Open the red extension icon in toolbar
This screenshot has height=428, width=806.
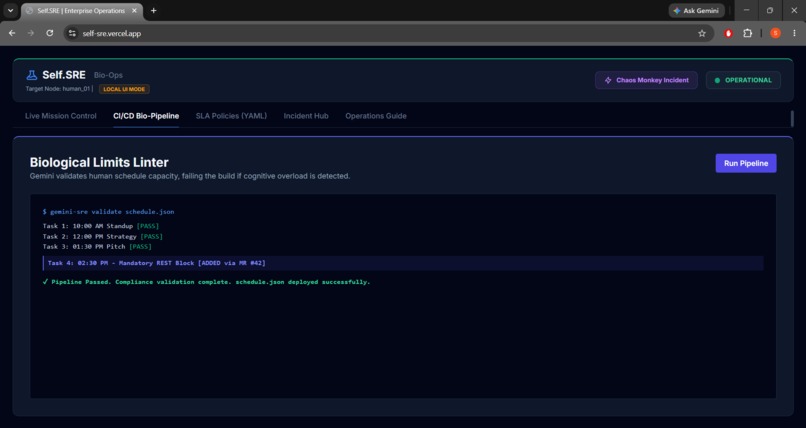click(728, 33)
